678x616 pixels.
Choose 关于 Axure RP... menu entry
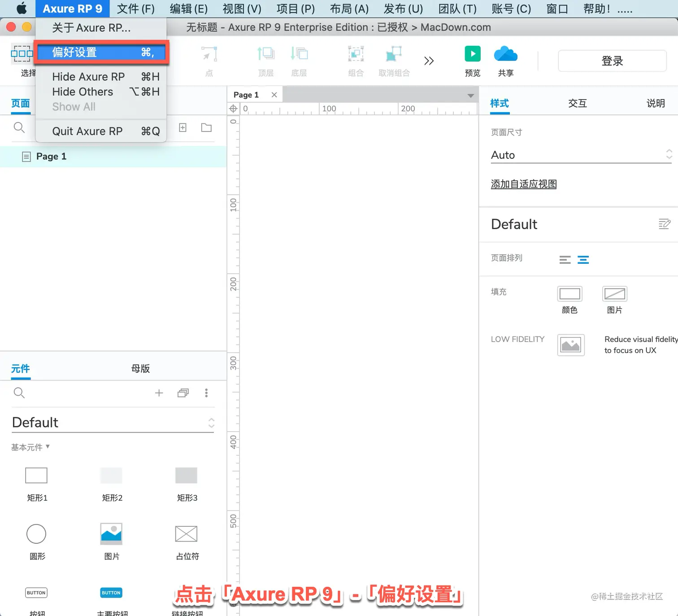tap(101, 28)
